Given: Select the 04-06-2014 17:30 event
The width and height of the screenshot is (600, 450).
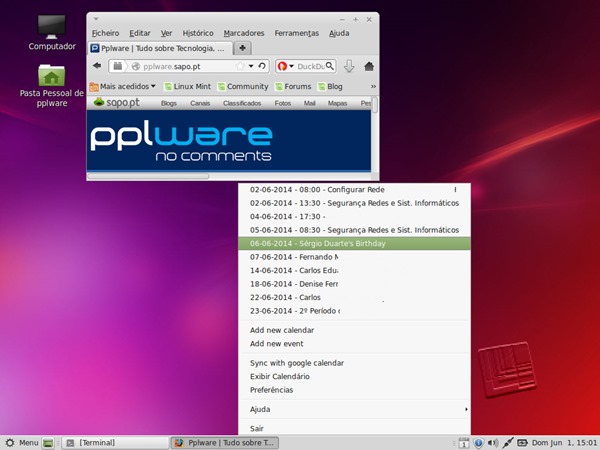Looking at the screenshot, I should pyautogui.click(x=354, y=216).
